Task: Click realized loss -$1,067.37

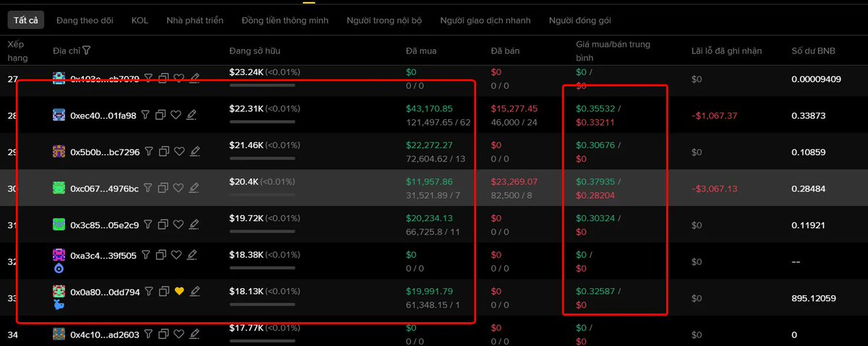Action: (715, 116)
